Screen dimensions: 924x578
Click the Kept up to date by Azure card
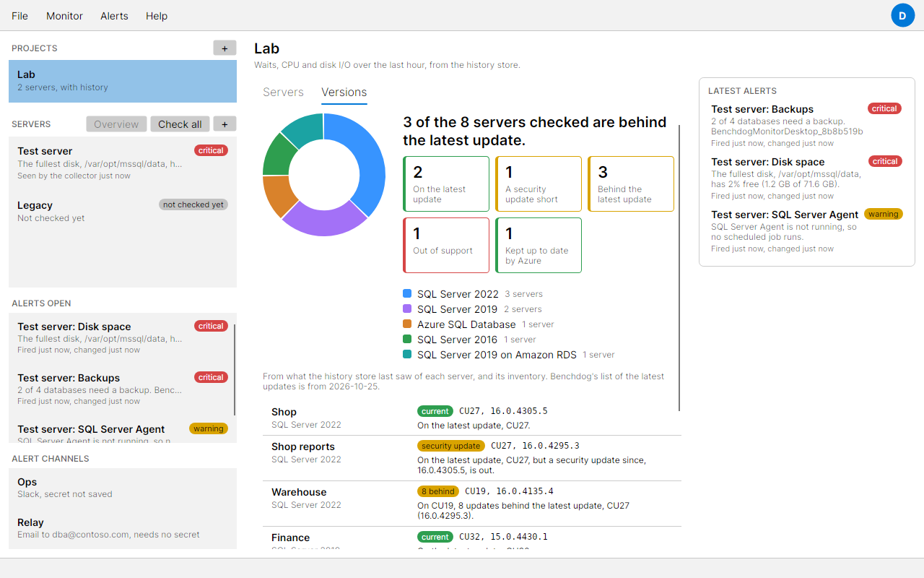tap(539, 246)
